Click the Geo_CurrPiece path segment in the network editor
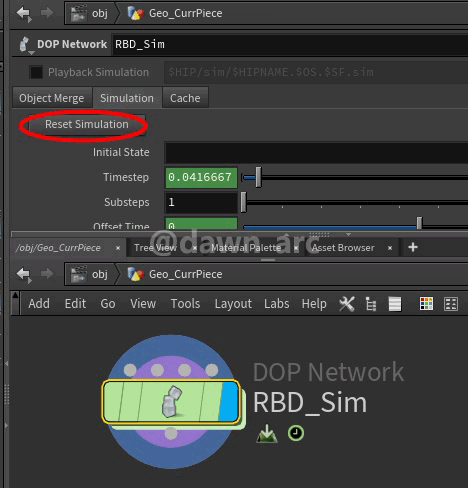The width and height of the screenshot is (468, 488). (x=175, y=274)
